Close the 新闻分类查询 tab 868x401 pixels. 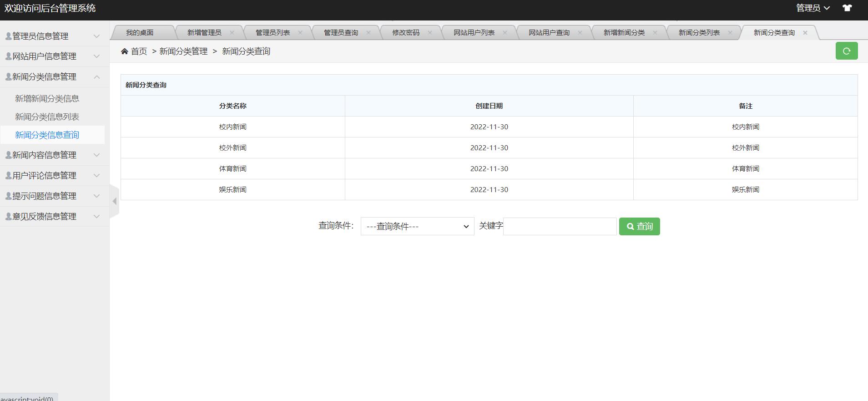(x=805, y=32)
